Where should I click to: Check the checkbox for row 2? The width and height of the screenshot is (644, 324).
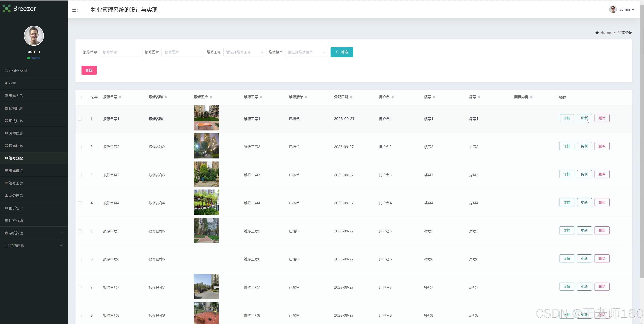point(80,147)
